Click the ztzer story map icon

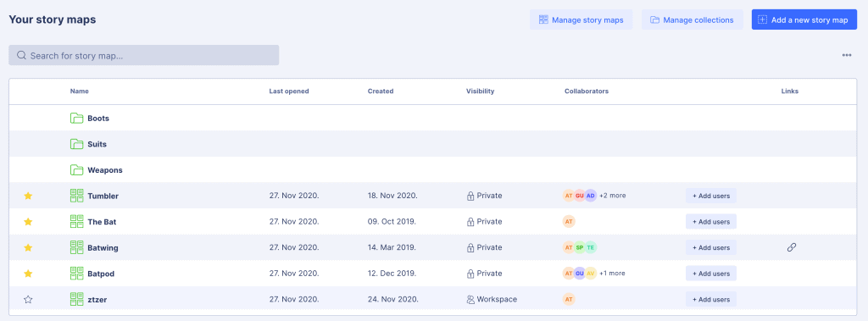[x=76, y=299]
